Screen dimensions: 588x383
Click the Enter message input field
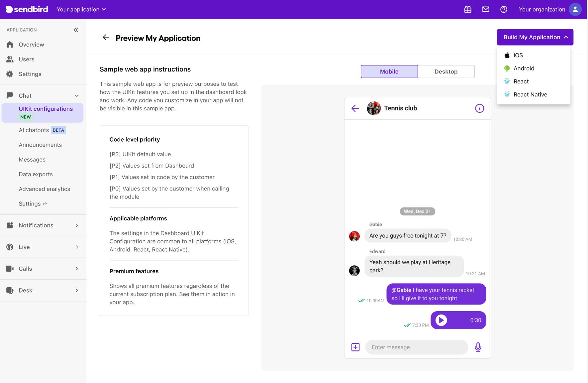(x=416, y=347)
